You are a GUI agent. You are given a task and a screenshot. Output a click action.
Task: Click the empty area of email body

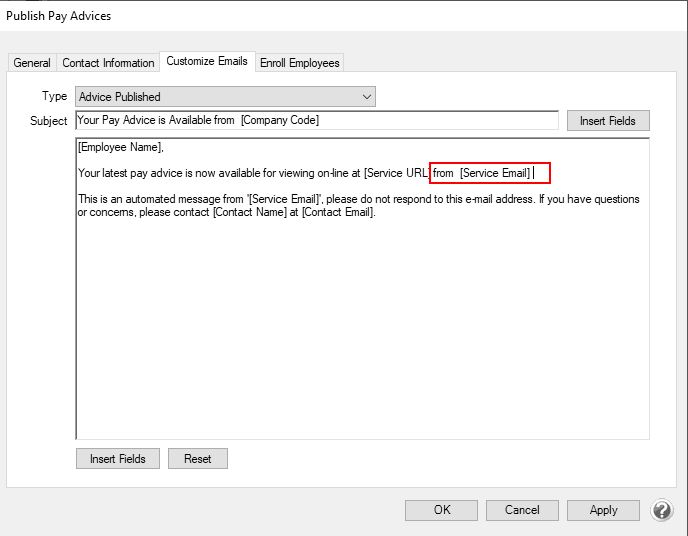click(x=360, y=330)
